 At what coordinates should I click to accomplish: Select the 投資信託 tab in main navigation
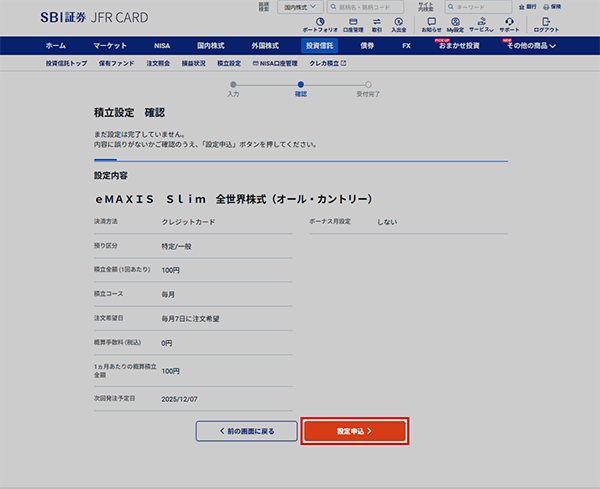click(x=321, y=46)
